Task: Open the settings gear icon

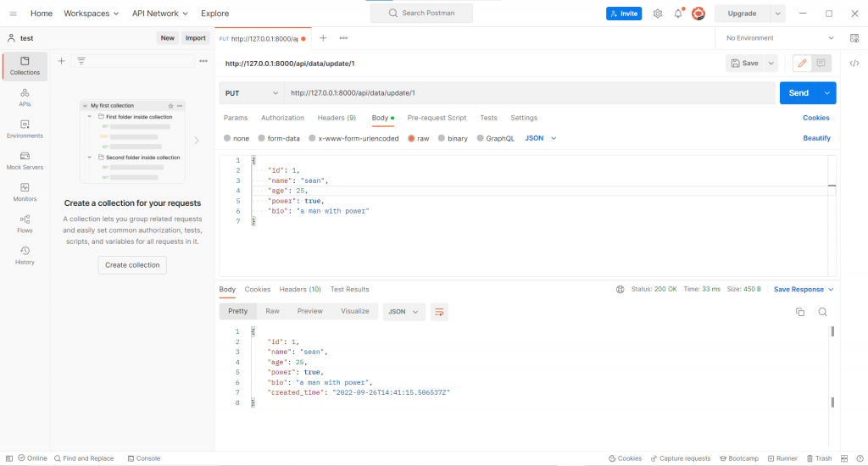Action: click(658, 14)
